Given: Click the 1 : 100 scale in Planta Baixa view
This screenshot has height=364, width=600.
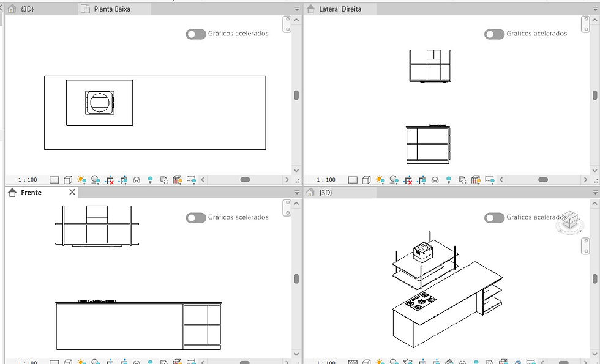Looking at the screenshot, I should pyautogui.click(x=28, y=180).
